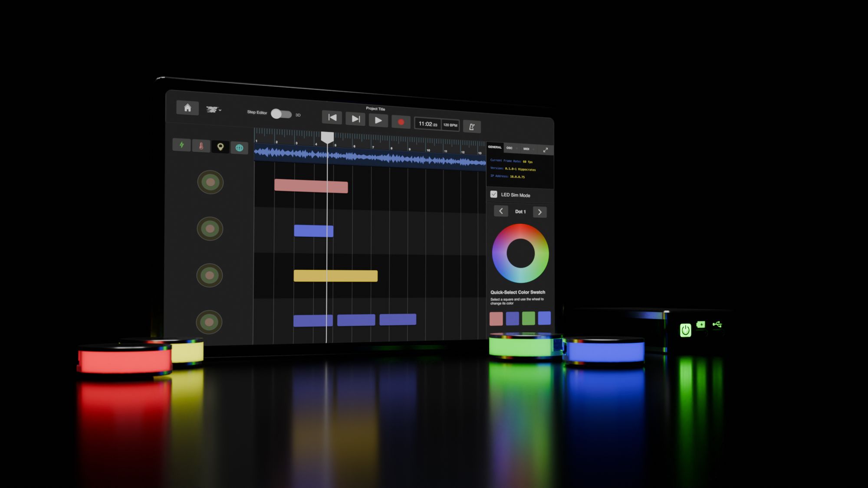Screen dimensions: 868x488
Task: Expand the settings panel with arrows icon
Action: [x=546, y=150]
